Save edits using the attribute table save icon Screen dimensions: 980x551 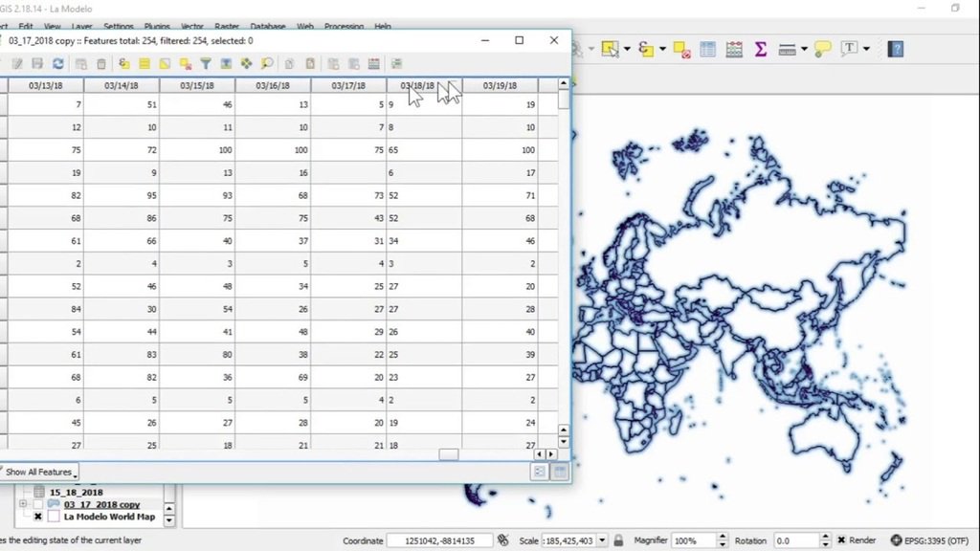[x=36, y=63]
